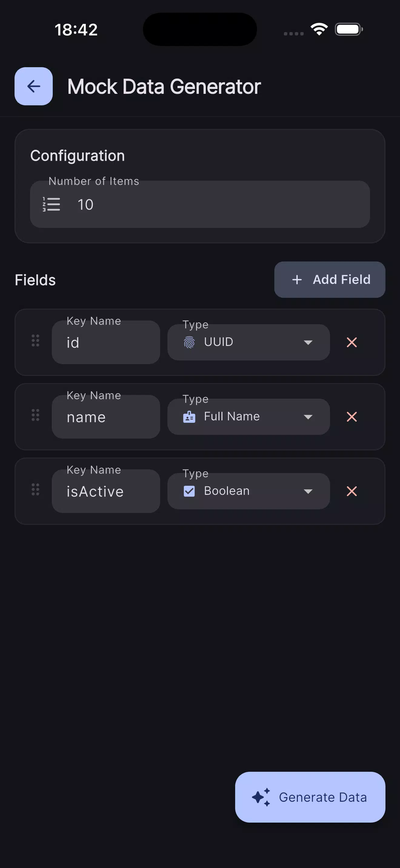Open the Boolean type dropdown arrow
This screenshot has width=400, height=868.
coord(308,491)
